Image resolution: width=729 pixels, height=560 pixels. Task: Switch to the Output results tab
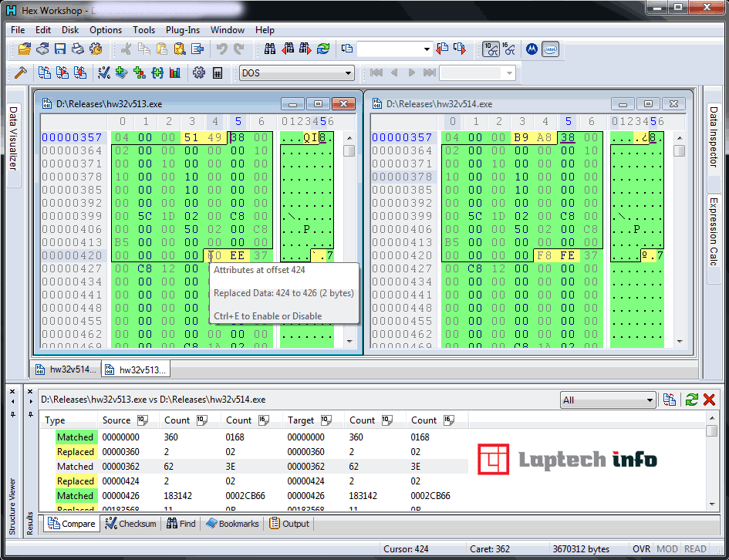pyautogui.click(x=289, y=524)
